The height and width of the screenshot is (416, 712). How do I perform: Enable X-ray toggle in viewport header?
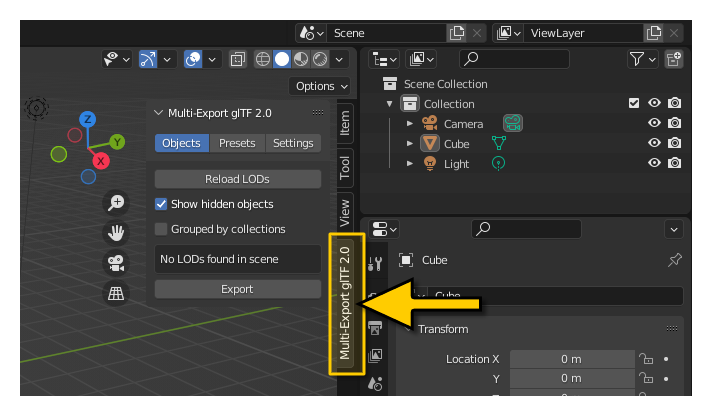point(238,60)
